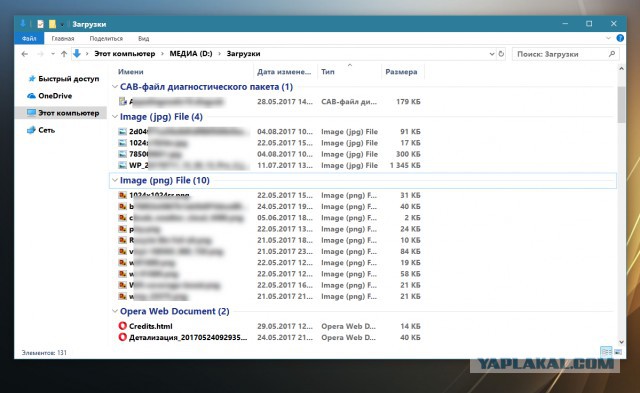Select the jpg file icon with 300 КБ

click(122, 154)
